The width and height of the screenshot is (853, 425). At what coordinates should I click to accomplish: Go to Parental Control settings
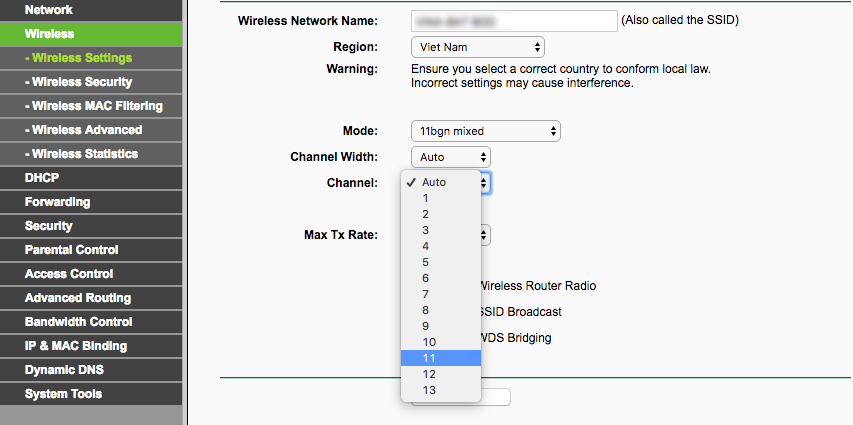click(x=71, y=250)
